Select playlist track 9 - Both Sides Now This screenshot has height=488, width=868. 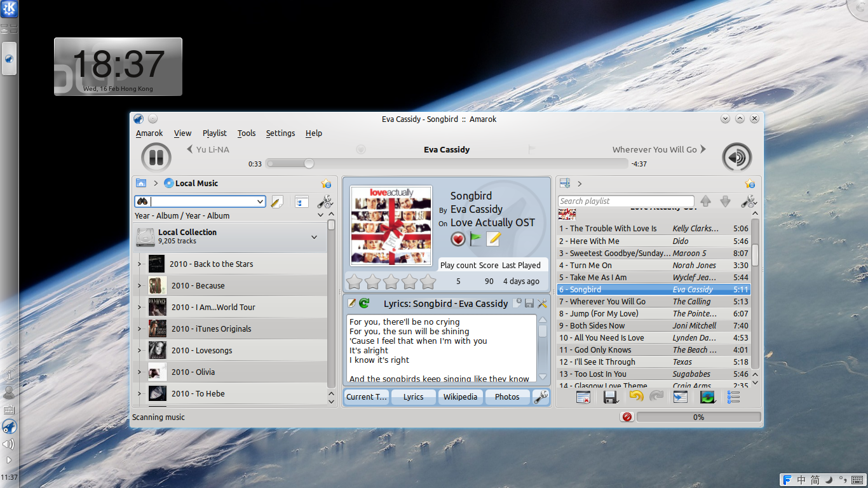[654, 325]
